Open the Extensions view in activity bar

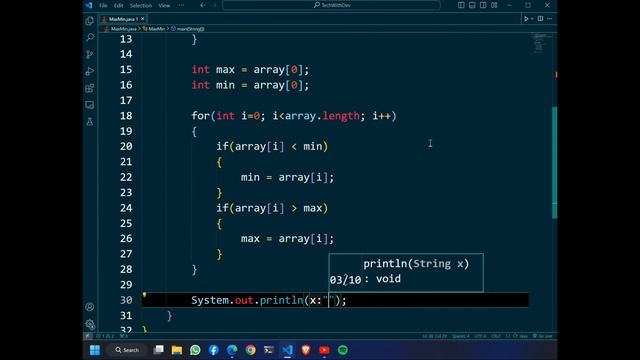(90, 88)
